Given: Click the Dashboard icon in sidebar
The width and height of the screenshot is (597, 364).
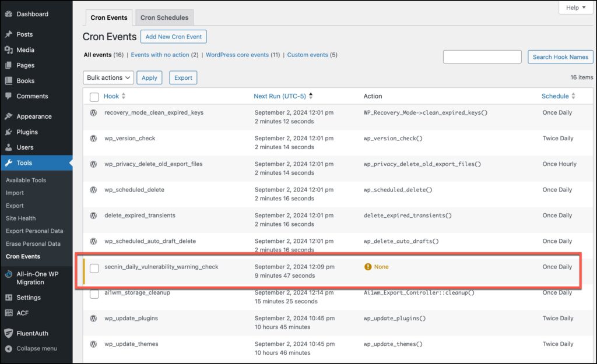Looking at the screenshot, I should pyautogui.click(x=9, y=14).
